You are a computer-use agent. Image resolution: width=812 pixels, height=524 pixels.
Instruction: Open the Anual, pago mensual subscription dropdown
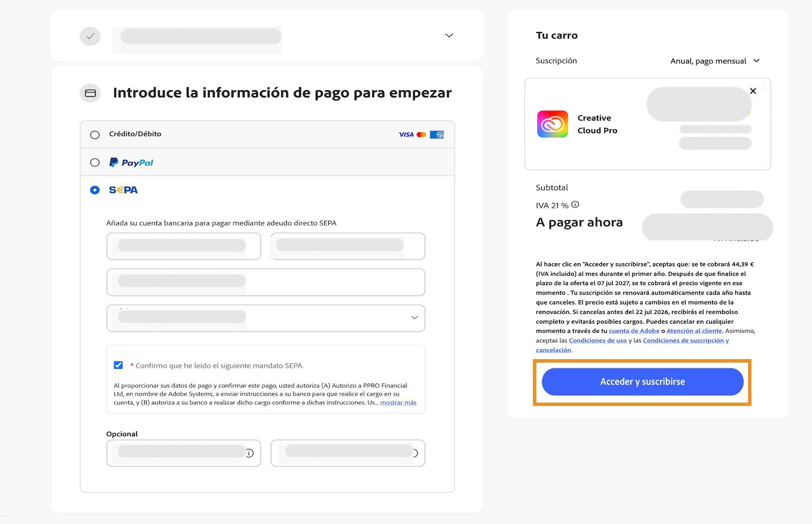pyautogui.click(x=715, y=61)
